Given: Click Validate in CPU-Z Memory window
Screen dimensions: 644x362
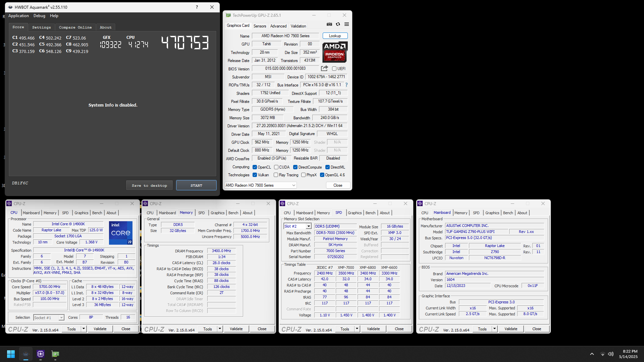Looking at the screenshot, I should click(x=236, y=329).
